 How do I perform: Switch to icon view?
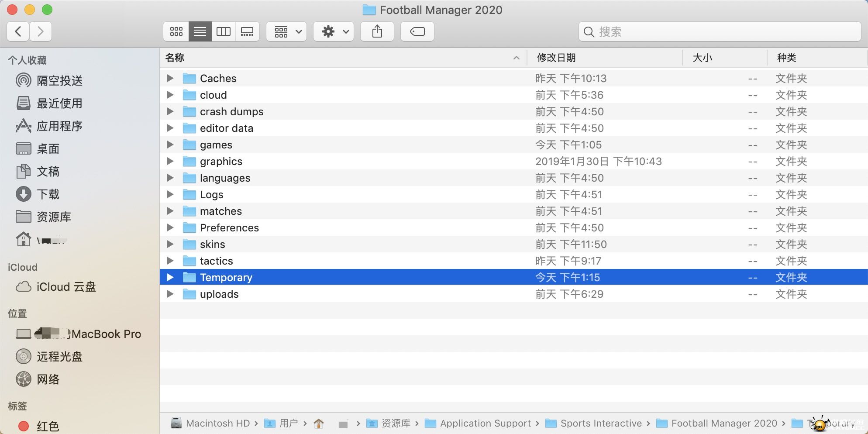[176, 31]
